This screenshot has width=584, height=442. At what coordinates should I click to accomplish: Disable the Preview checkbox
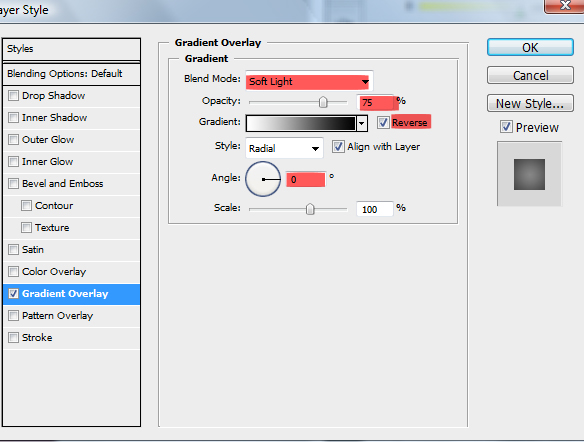coord(506,127)
